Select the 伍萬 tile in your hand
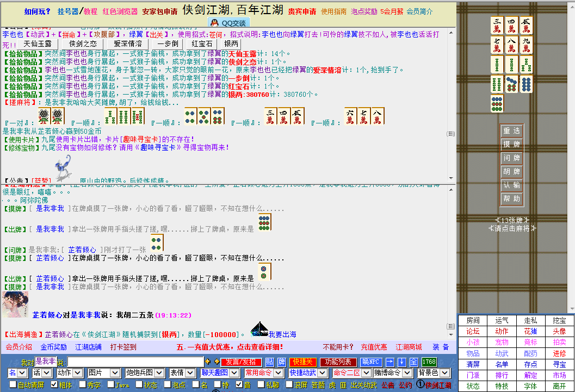The width and height of the screenshot is (575, 392). tap(526, 25)
